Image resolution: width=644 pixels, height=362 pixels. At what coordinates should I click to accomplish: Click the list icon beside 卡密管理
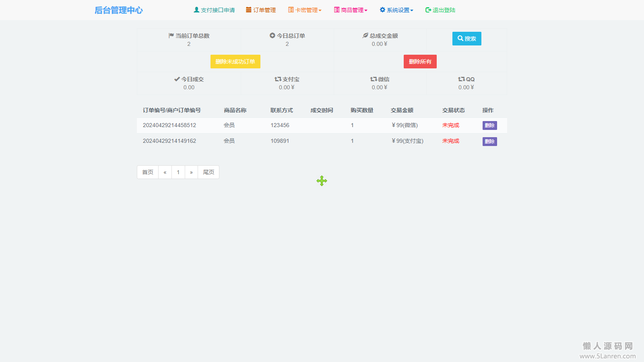click(291, 10)
